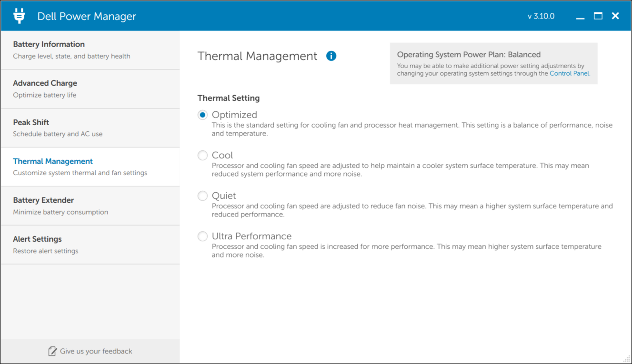Viewport: 632px width, 364px height.
Task: Open the Control Panel link
Action: (569, 74)
